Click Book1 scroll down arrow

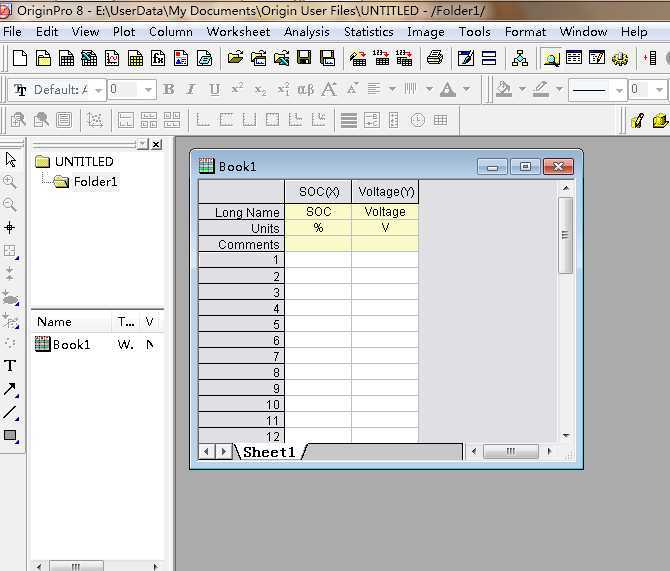pyautogui.click(x=566, y=436)
